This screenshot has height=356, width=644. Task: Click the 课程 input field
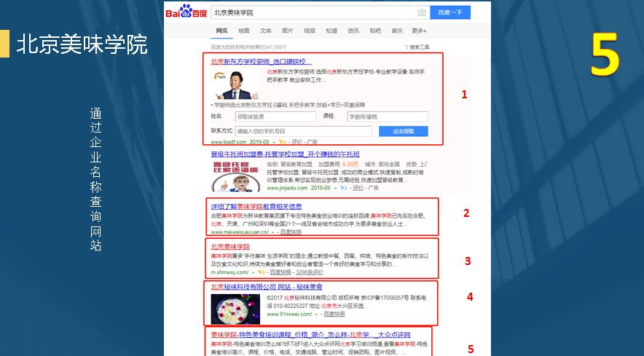pos(388,116)
